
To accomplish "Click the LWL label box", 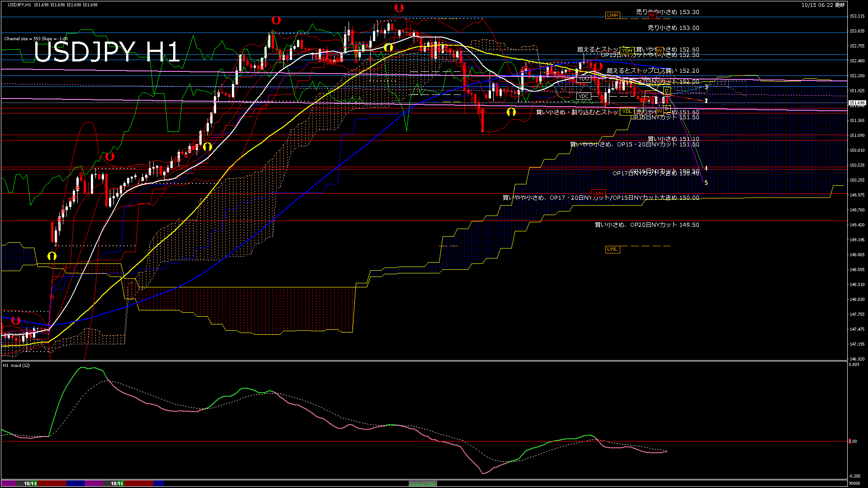I will tap(612, 249).
